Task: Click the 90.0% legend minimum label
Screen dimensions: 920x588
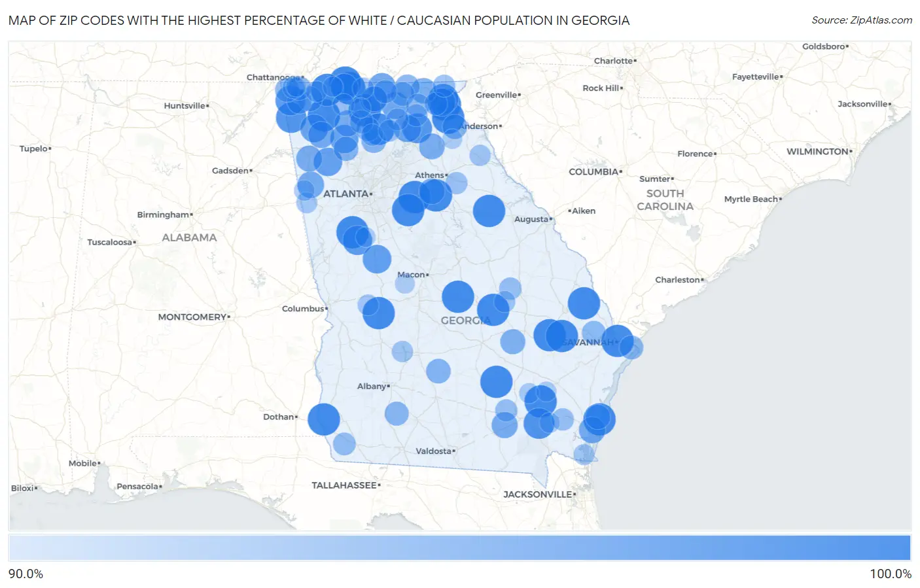Action: click(26, 574)
